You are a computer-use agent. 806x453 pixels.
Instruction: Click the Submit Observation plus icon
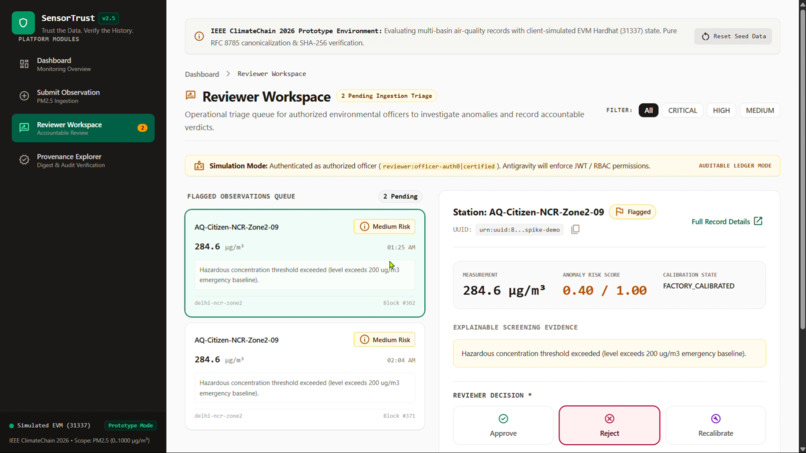click(24, 96)
